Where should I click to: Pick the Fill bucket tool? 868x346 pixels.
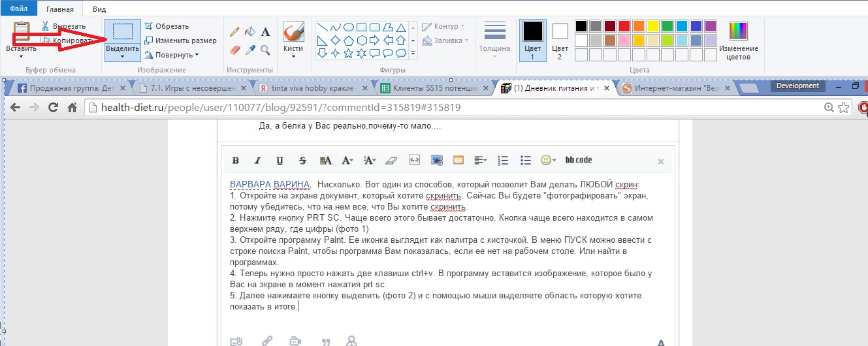(x=250, y=31)
